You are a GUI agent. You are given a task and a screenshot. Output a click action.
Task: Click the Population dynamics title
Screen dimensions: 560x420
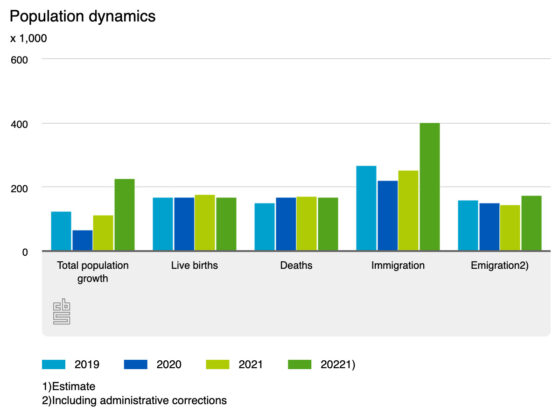point(82,16)
